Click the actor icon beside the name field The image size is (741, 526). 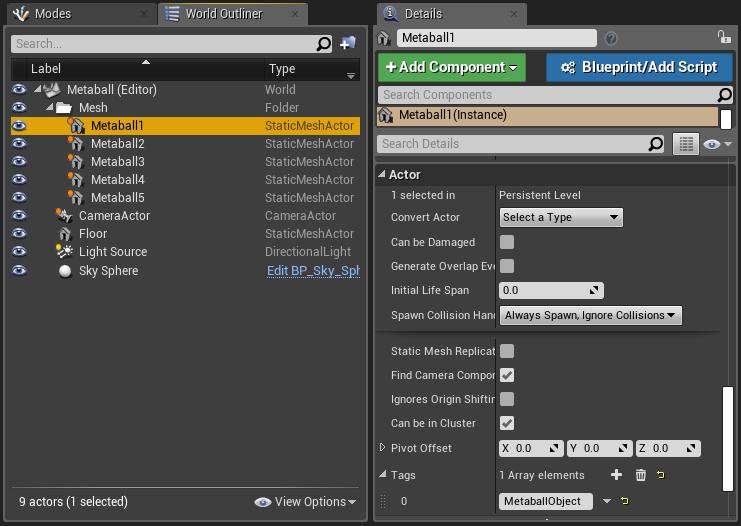[384, 38]
